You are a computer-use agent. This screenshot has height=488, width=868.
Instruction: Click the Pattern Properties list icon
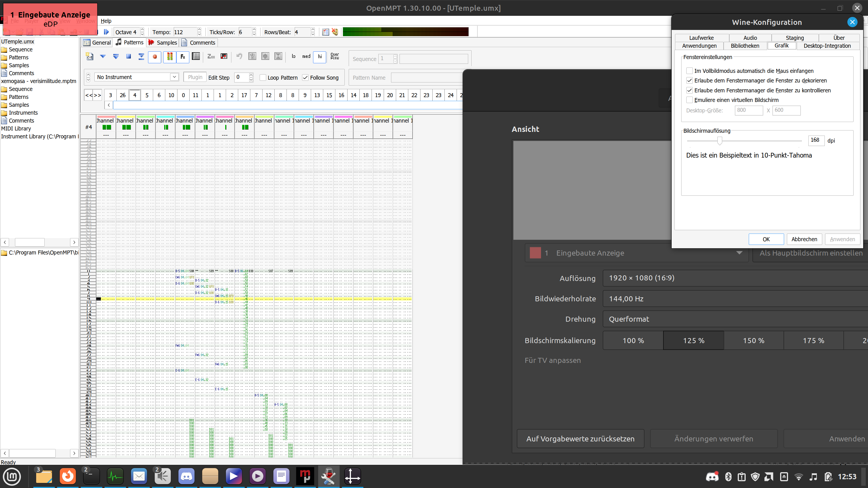[196, 56]
